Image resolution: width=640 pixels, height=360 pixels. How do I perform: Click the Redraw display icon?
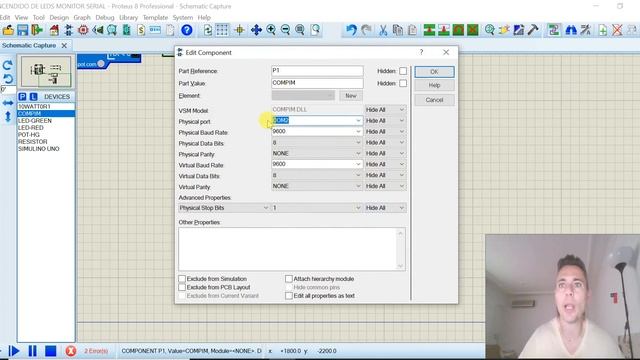(x=208, y=30)
